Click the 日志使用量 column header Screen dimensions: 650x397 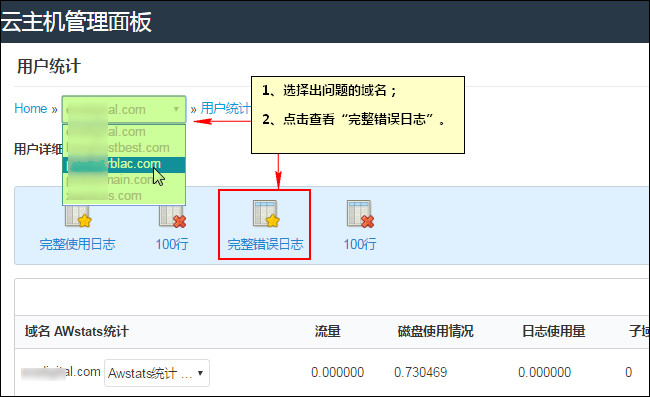(553, 331)
